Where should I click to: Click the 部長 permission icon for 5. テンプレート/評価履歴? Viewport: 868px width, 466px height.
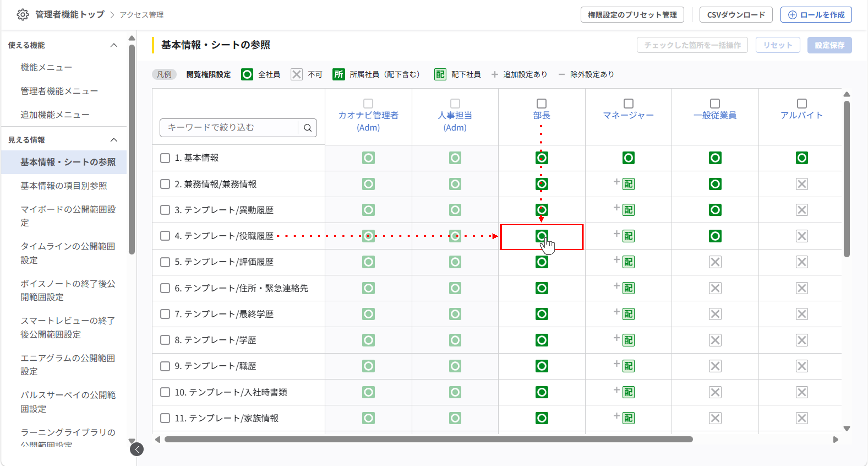click(542, 262)
